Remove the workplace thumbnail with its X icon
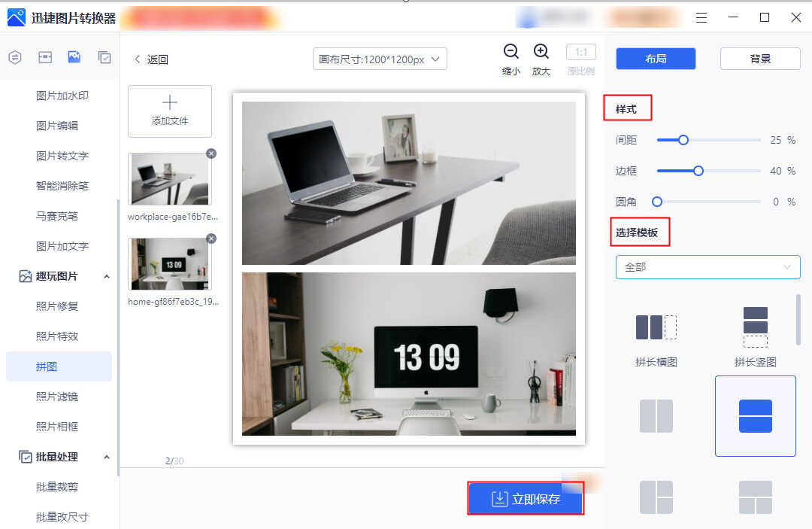 tap(211, 154)
